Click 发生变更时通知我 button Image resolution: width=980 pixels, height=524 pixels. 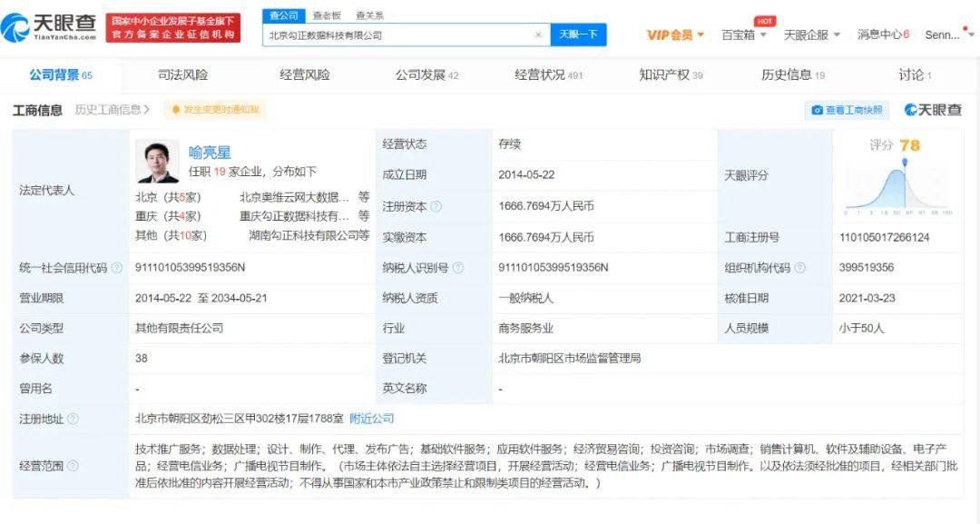point(215,110)
